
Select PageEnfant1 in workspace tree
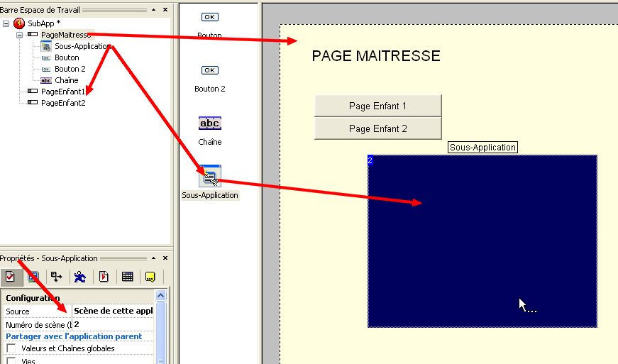[x=63, y=92]
